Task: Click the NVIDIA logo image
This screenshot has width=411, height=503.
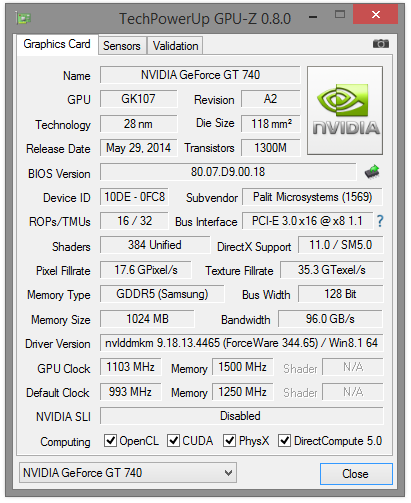Action: tap(345, 110)
